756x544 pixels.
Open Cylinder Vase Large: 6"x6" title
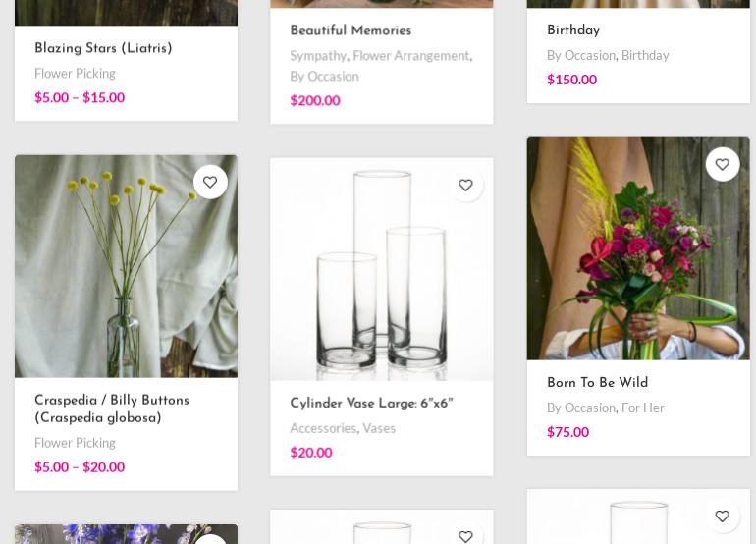point(371,404)
